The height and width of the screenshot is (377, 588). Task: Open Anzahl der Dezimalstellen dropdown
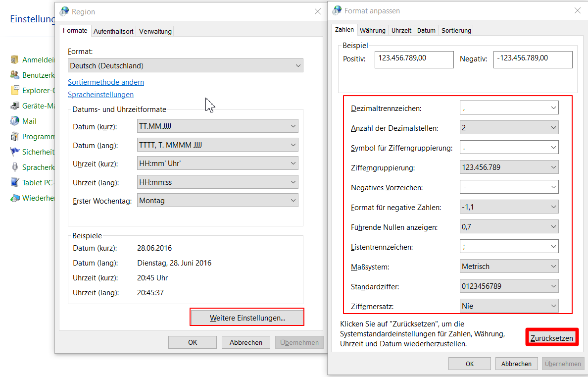point(509,128)
